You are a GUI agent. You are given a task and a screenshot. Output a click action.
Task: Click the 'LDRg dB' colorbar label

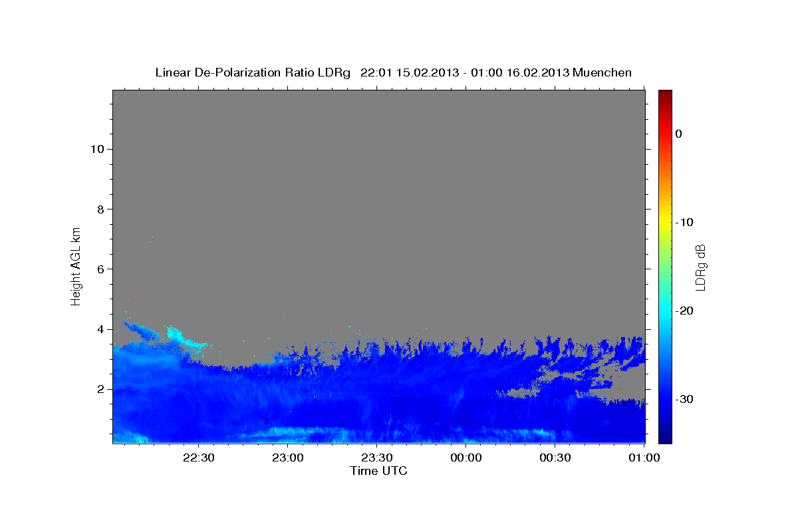pos(700,266)
